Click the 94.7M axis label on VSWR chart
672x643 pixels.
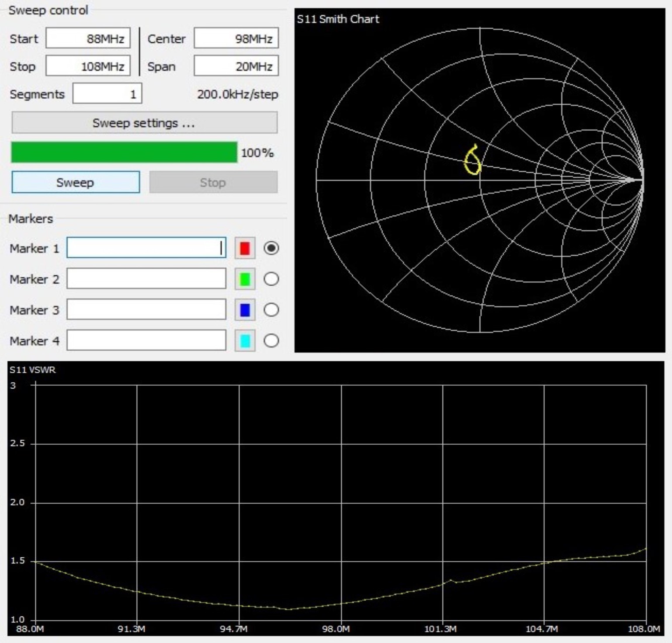[233, 629]
